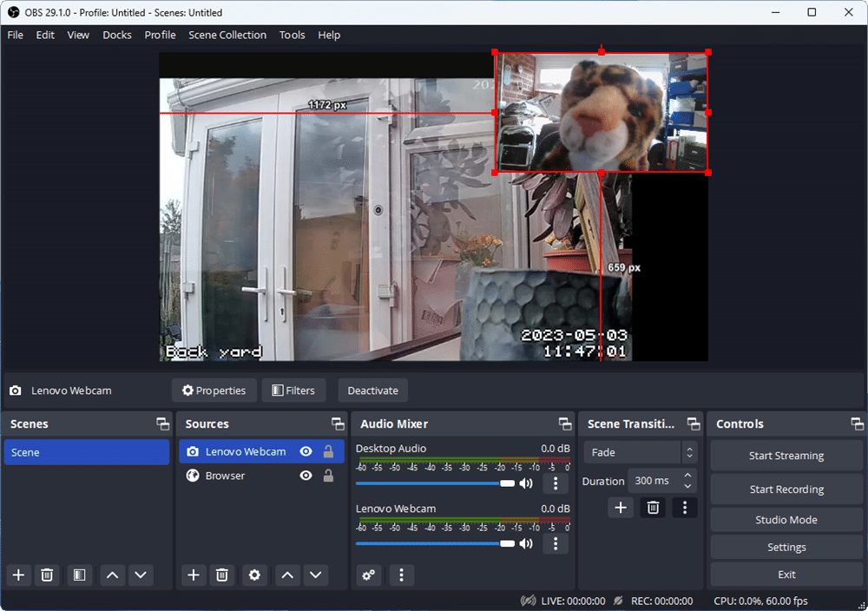
Task: Move Lenovo Webcam down with the arrow icon
Action: tap(315, 575)
